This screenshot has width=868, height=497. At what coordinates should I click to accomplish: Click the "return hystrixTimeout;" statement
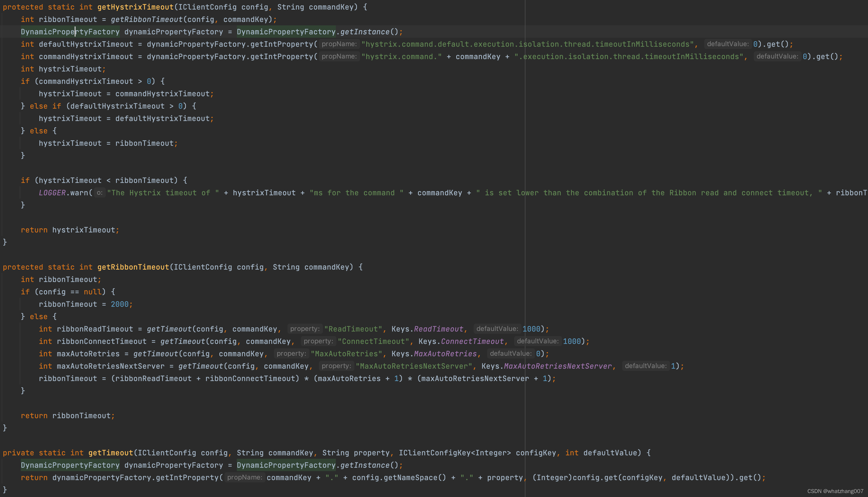(x=70, y=230)
